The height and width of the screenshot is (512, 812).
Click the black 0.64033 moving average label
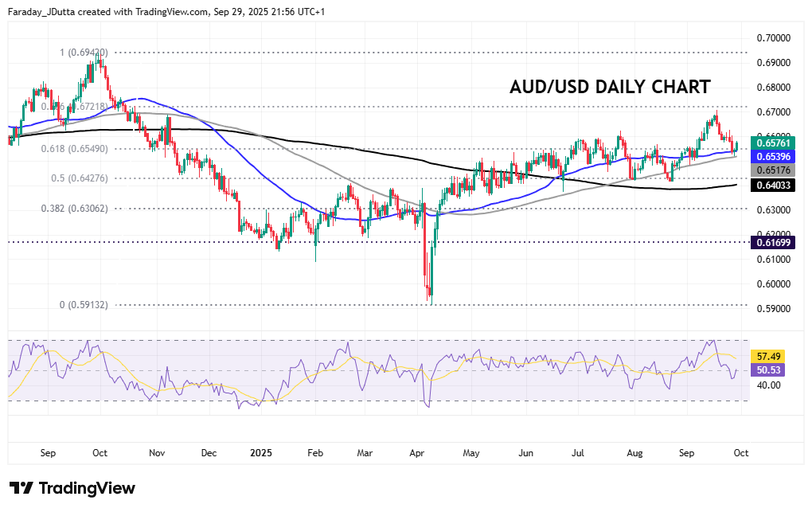click(x=772, y=185)
